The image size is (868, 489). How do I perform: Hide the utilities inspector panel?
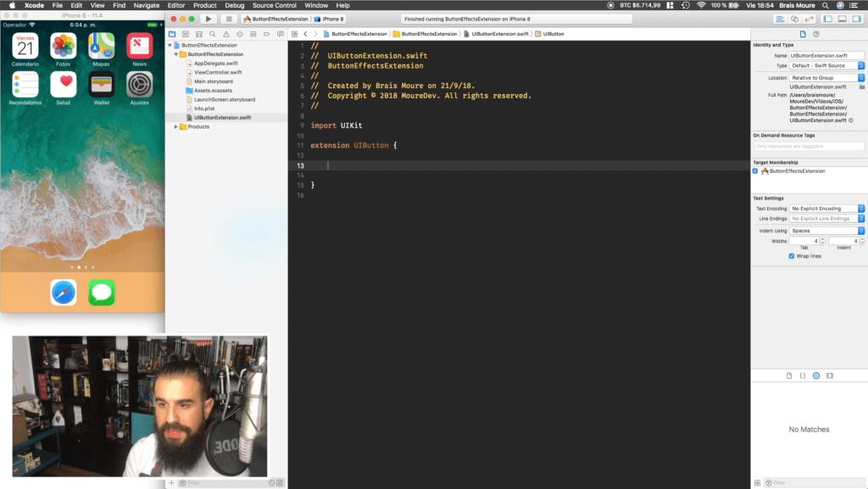click(x=856, y=19)
